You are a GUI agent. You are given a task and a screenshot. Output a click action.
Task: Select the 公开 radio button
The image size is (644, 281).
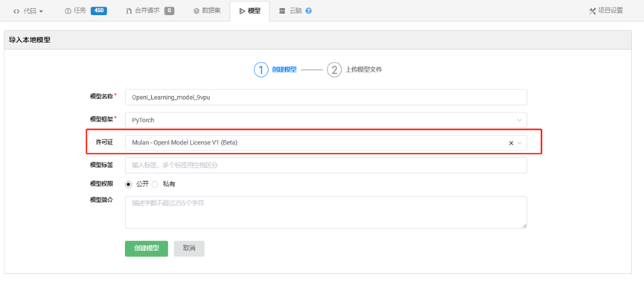coord(129,184)
